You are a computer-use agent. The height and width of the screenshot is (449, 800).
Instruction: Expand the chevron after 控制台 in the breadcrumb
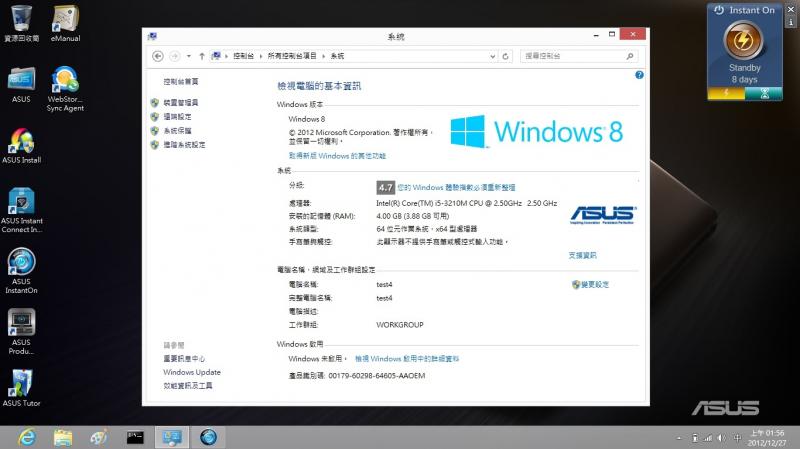coord(261,56)
